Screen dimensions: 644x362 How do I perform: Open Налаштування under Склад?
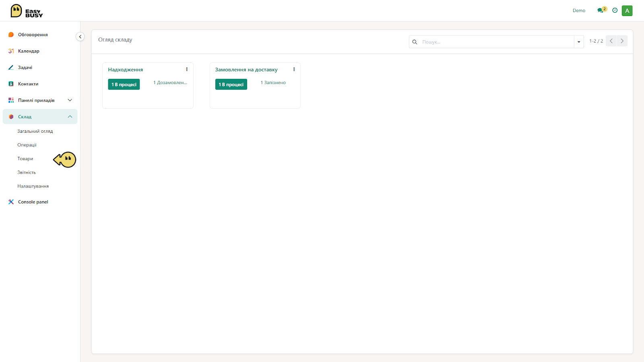point(33,186)
